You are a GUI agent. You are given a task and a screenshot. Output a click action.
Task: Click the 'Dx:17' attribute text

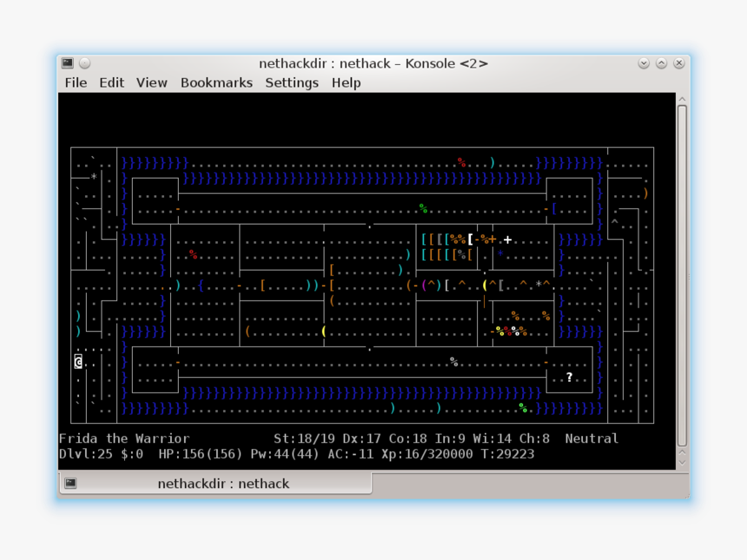pyautogui.click(x=361, y=438)
